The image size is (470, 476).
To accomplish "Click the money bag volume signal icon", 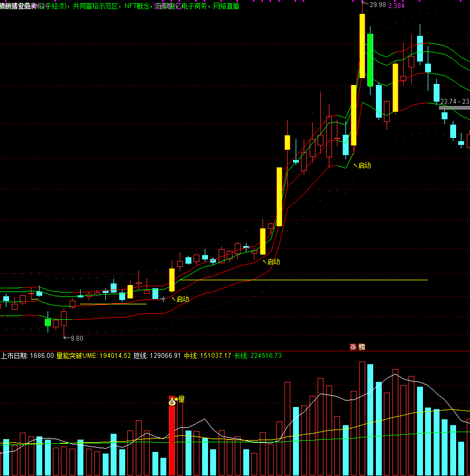I will coord(172,401).
